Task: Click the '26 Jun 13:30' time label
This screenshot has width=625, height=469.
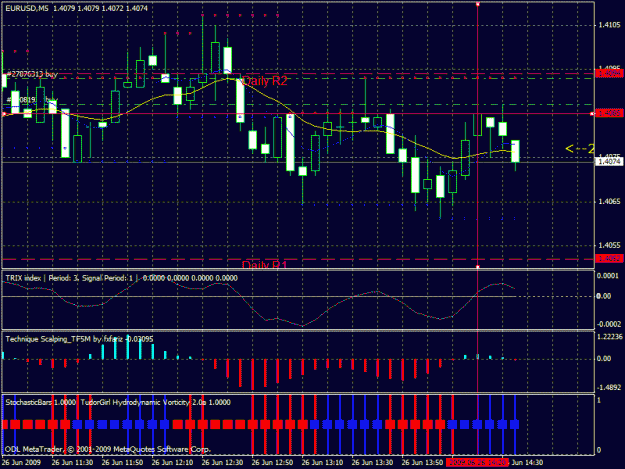Action: (x=372, y=463)
